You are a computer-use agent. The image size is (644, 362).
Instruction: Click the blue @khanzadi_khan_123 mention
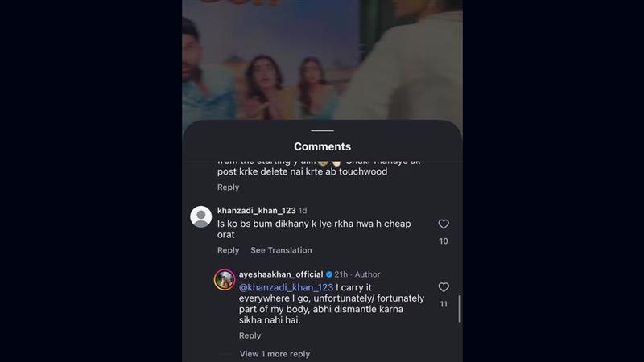pos(286,287)
